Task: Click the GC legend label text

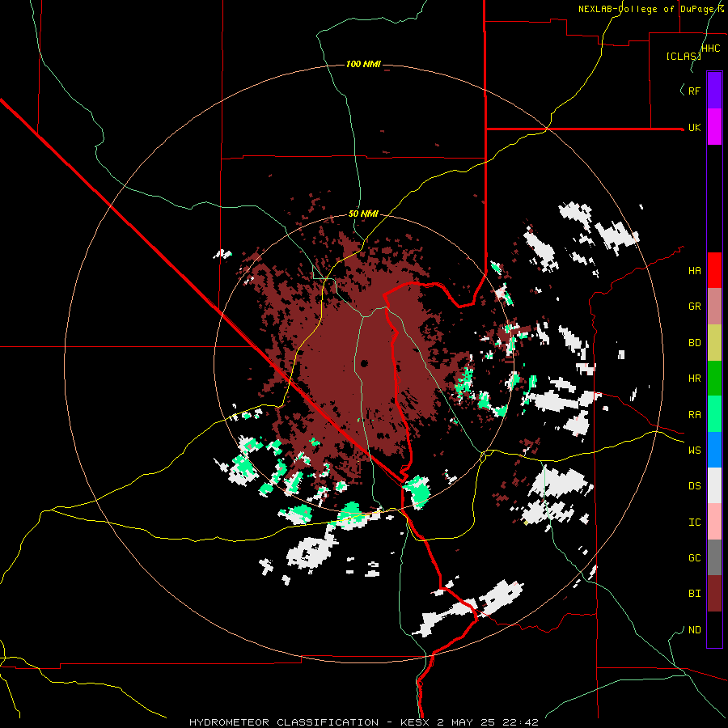Action: click(x=695, y=558)
